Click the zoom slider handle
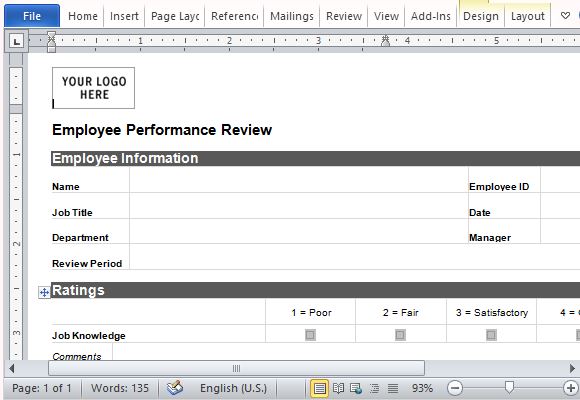The width and height of the screenshot is (580, 400). click(509, 388)
